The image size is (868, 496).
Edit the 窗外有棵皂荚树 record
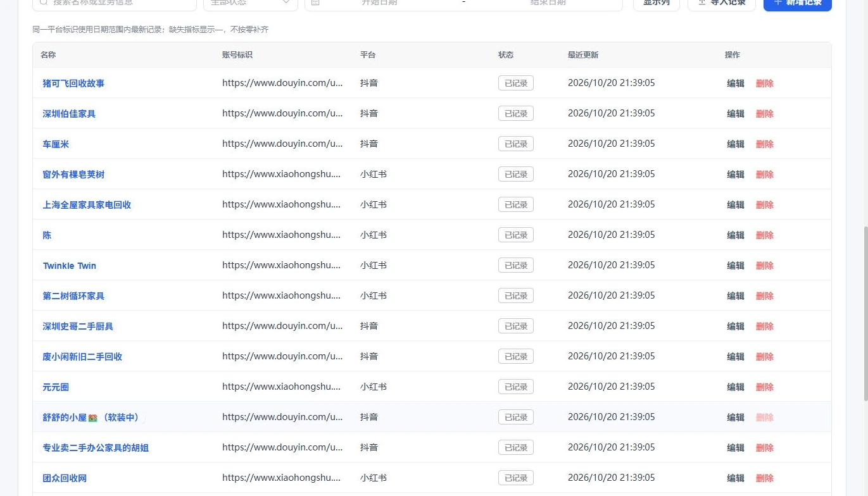pyautogui.click(x=736, y=175)
